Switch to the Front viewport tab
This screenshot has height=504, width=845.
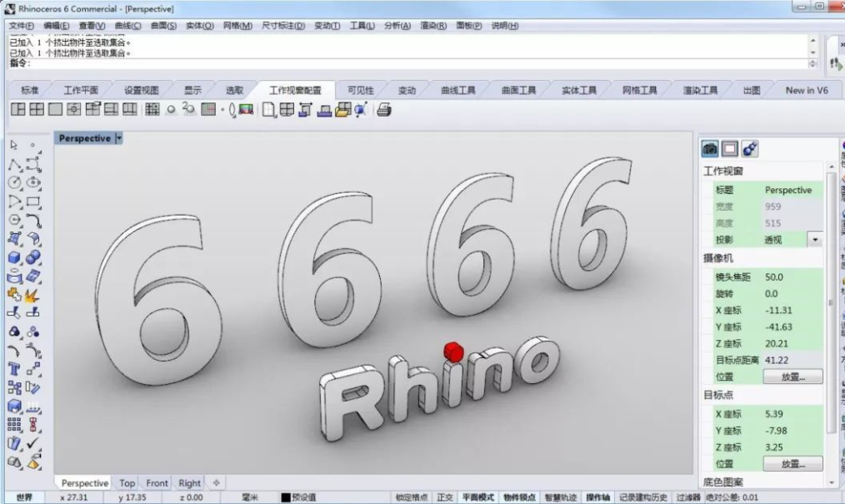point(157,483)
